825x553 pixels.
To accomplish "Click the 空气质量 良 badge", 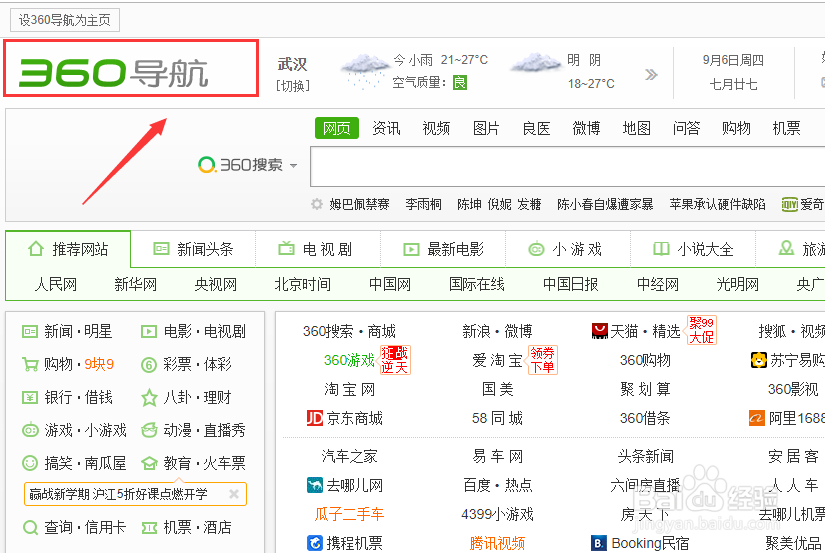I will (460, 83).
